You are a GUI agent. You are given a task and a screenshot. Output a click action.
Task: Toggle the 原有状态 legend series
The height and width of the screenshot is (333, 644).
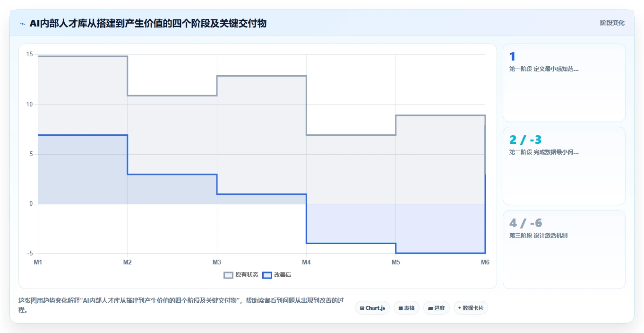pyautogui.click(x=241, y=275)
